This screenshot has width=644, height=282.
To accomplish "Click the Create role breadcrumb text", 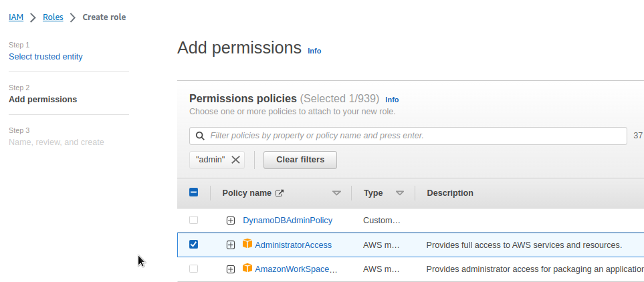I will pyautogui.click(x=104, y=17).
